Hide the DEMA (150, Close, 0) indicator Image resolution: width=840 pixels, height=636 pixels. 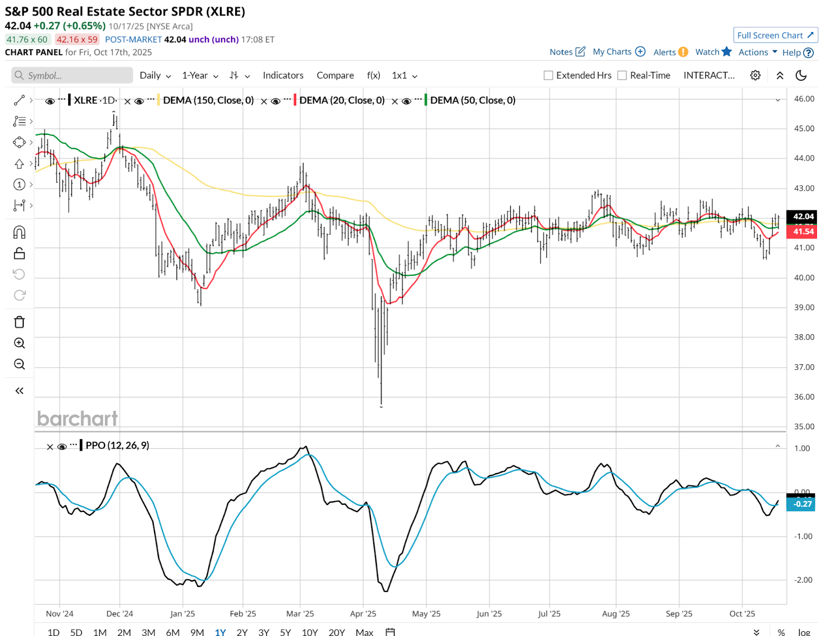(x=139, y=101)
